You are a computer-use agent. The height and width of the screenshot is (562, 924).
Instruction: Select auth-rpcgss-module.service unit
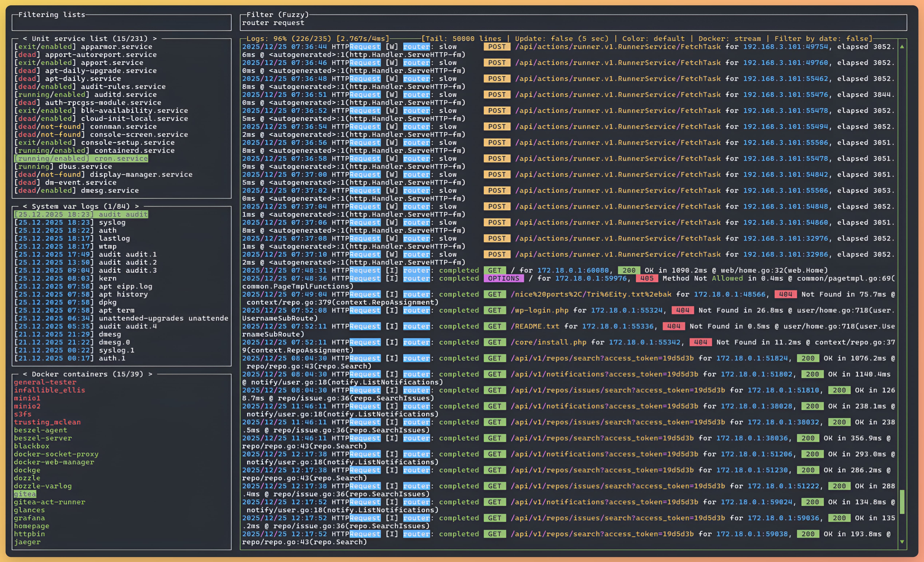click(x=88, y=103)
